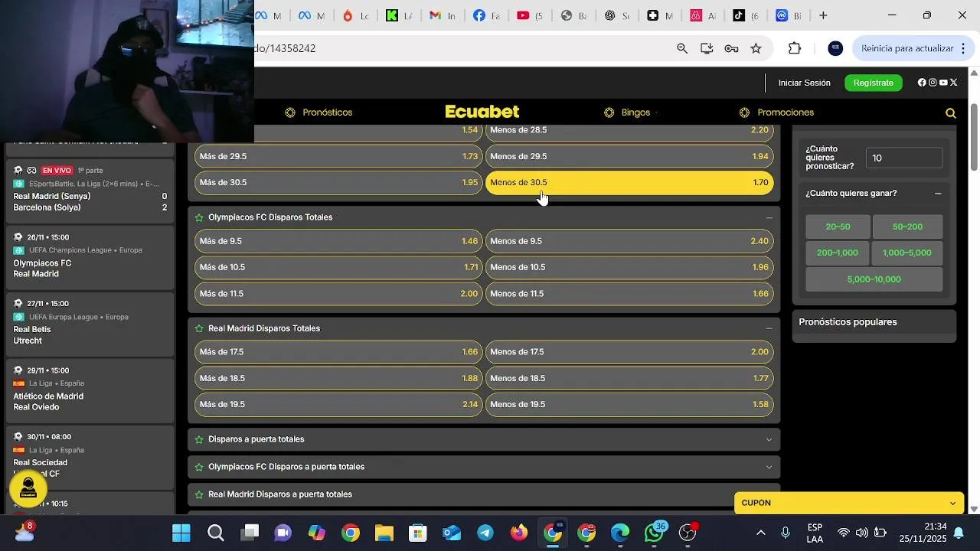
Task: Open Promociones menu
Action: [x=776, y=112]
